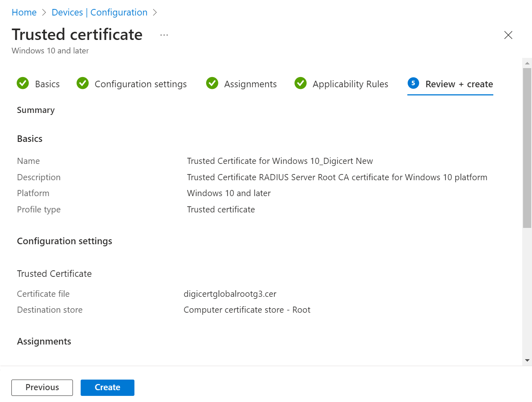The image size is (532, 402).
Task: Click the 'Name' field label
Action: click(x=29, y=161)
